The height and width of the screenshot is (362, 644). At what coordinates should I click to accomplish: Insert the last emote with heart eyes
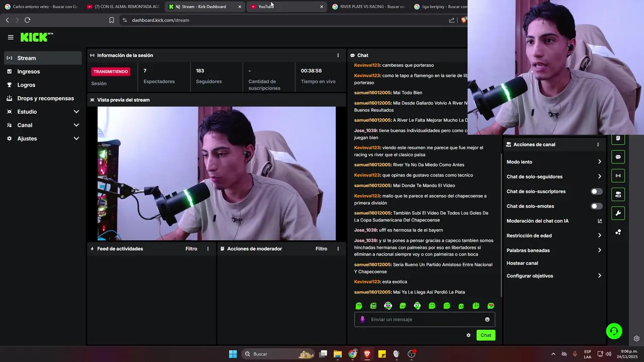tap(491, 306)
